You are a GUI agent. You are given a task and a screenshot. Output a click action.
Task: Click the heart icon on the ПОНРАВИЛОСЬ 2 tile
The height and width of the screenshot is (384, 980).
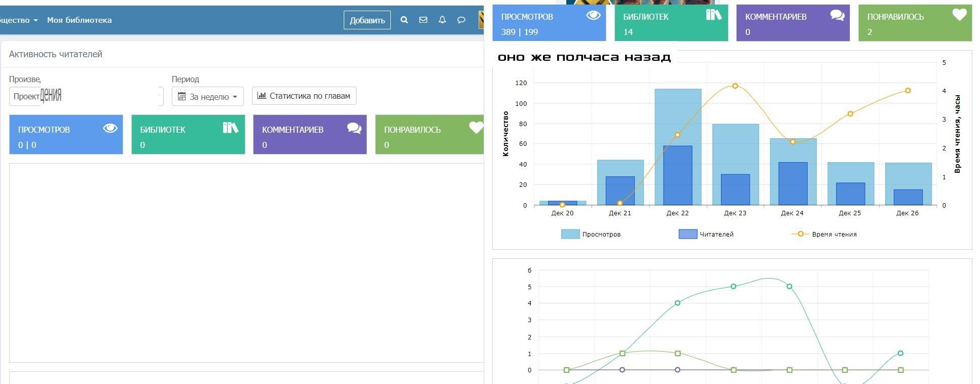(x=959, y=15)
